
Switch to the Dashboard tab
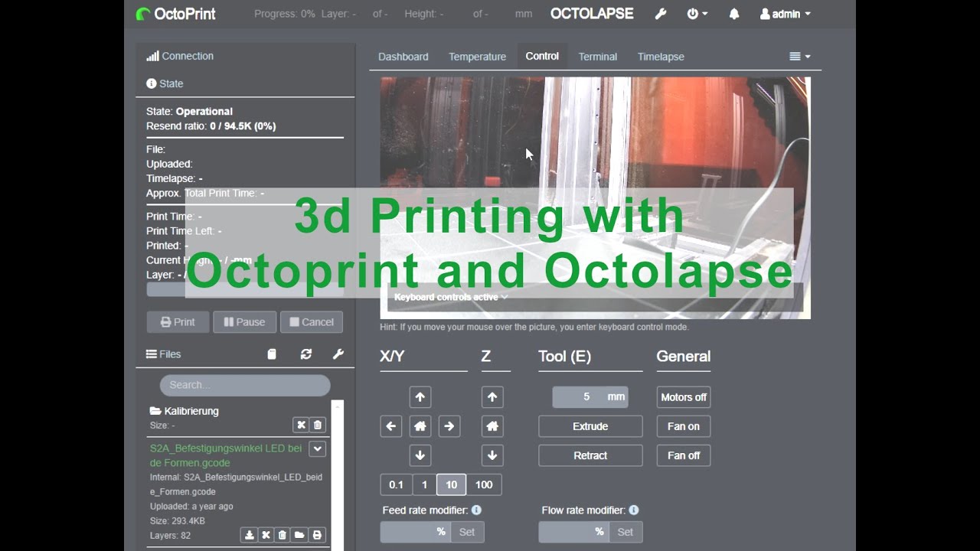tap(403, 57)
